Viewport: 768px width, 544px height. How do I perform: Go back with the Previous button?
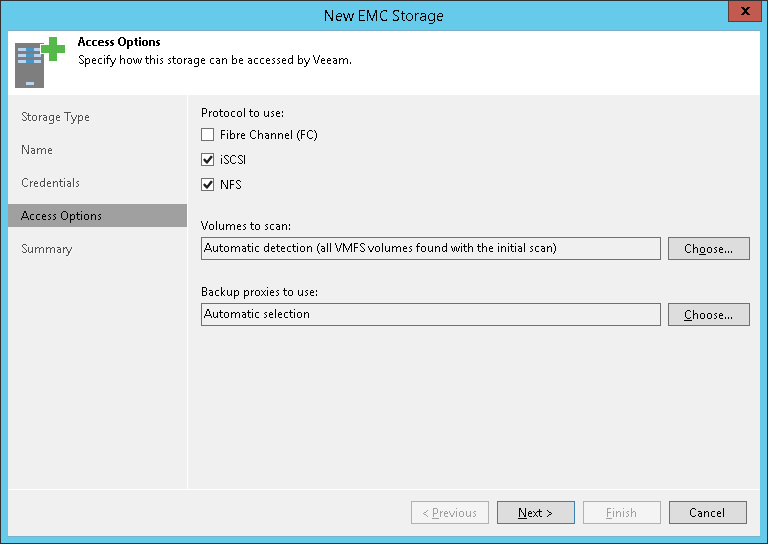pos(450,513)
